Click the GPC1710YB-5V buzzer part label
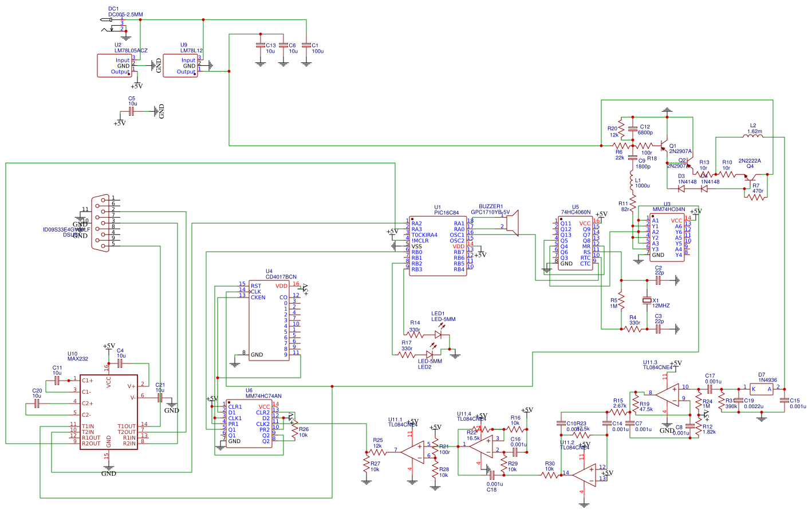 pyautogui.click(x=490, y=213)
